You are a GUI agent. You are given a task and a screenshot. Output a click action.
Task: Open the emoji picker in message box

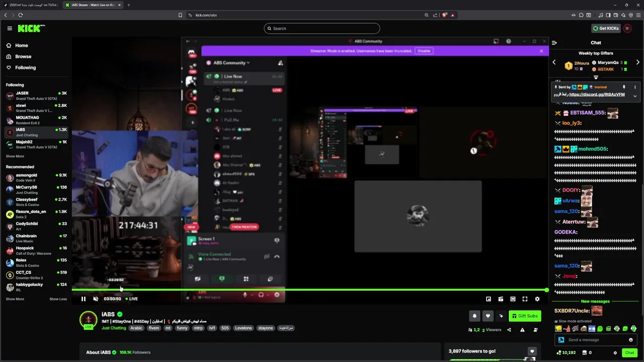point(630,340)
